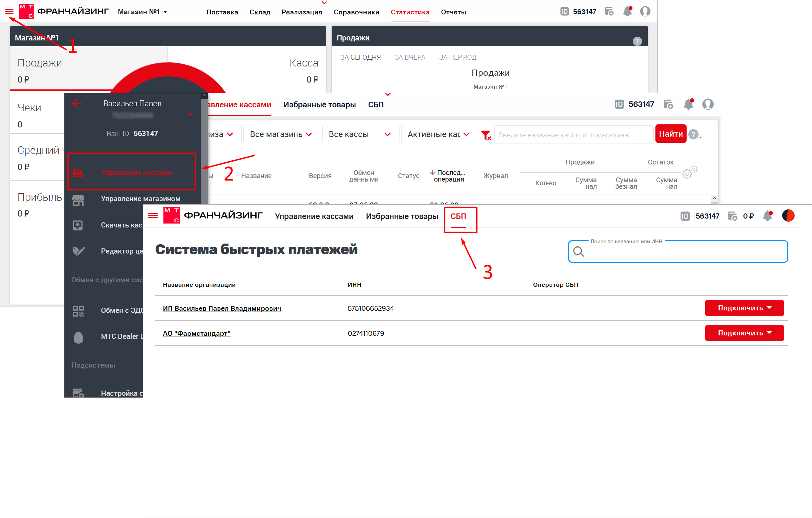Select Управление магазином in side menu
Image resolution: width=812 pixels, height=518 pixels.
[x=140, y=199]
